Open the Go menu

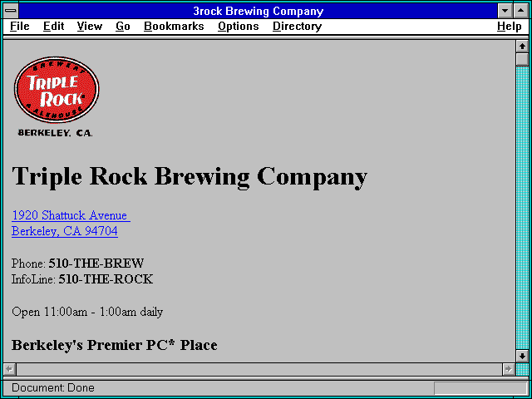point(122,27)
